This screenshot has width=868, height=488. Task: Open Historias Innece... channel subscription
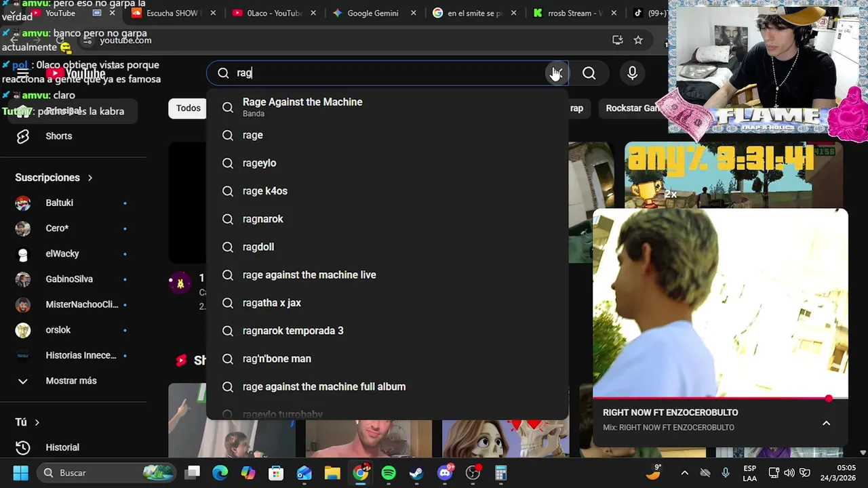[73, 355]
